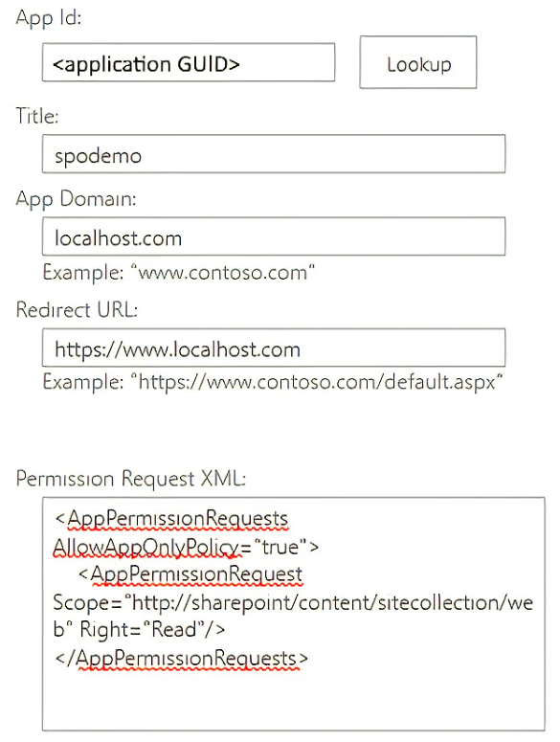
Task: Click the App Id label
Action: tap(49, 19)
